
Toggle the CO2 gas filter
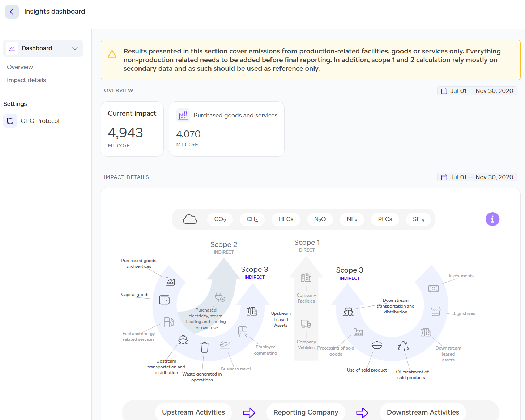tap(220, 219)
